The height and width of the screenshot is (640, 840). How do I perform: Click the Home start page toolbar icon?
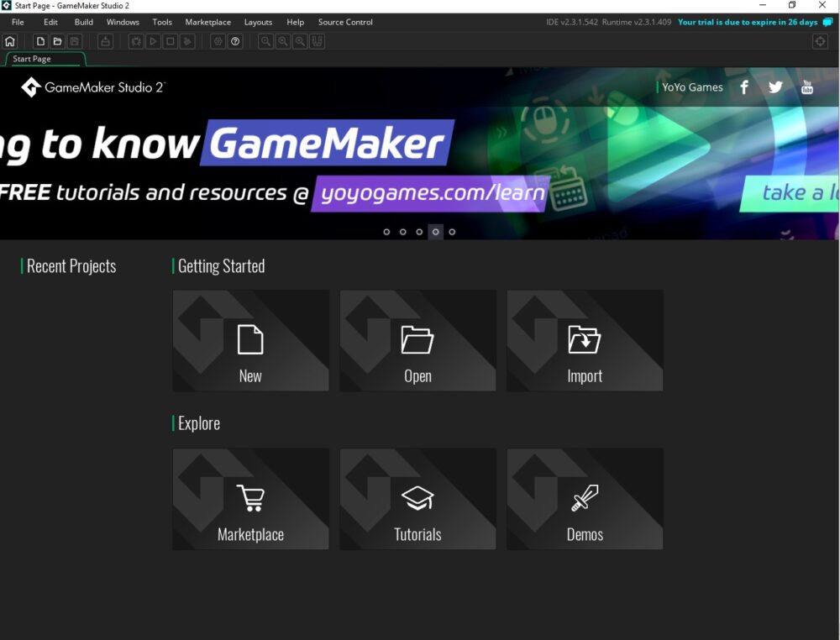[10, 41]
